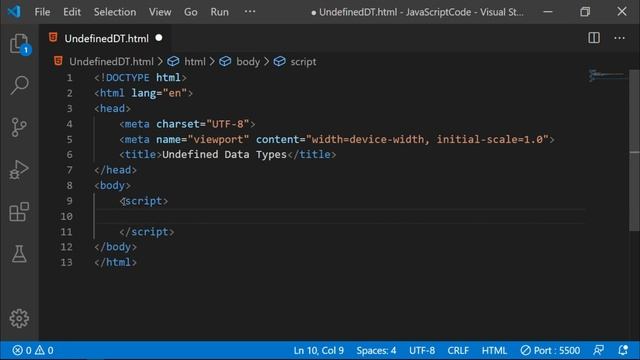Open the Extensions view
Image resolution: width=640 pixels, height=360 pixels.
tap(19, 211)
